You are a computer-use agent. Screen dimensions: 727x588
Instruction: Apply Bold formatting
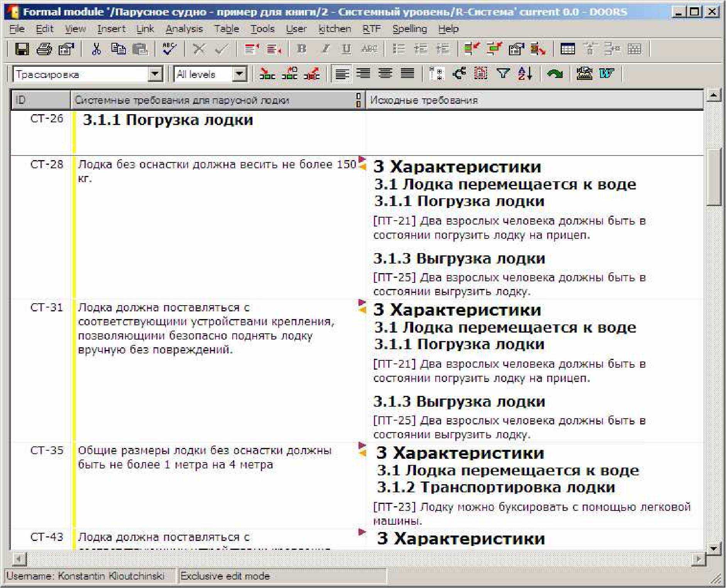pyautogui.click(x=302, y=49)
